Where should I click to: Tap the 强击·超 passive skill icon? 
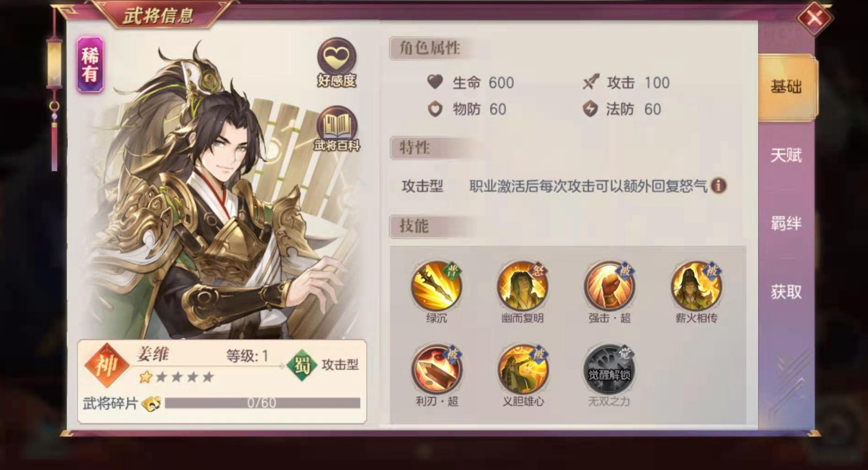609,286
